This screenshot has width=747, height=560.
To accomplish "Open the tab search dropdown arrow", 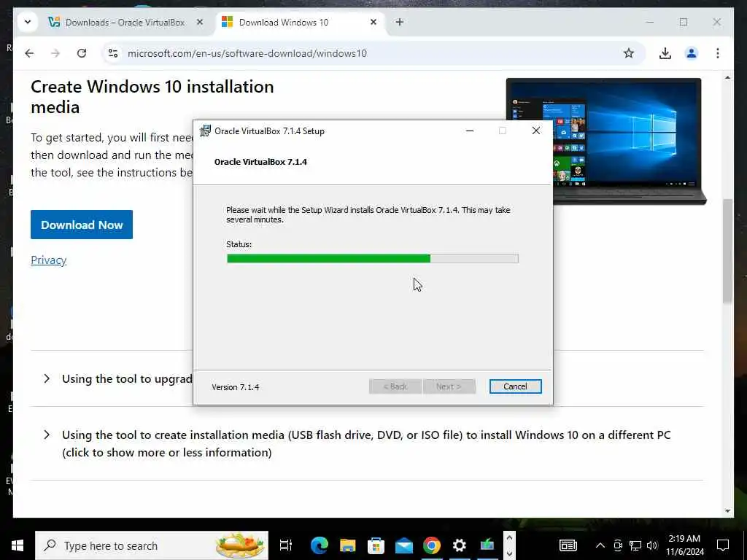I will 28,22.
